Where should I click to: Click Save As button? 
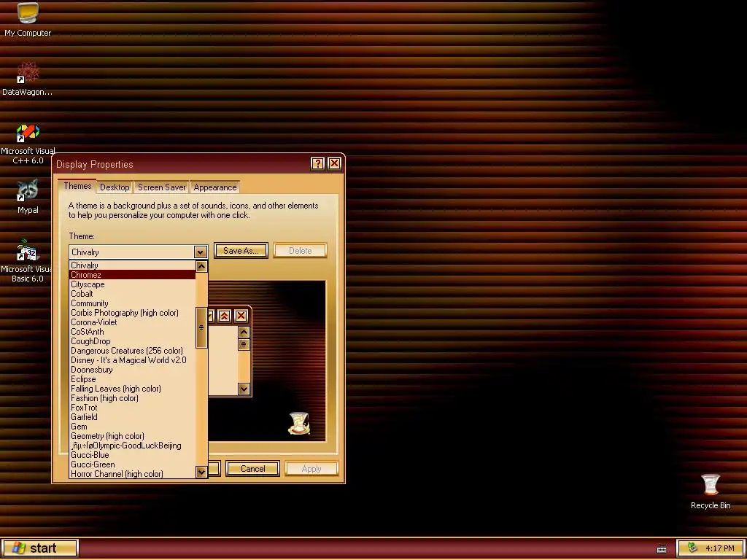[x=241, y=251]
